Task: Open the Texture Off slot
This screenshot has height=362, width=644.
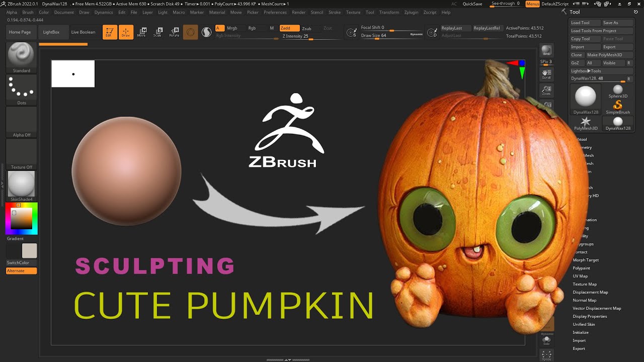Action: [21, 154]
